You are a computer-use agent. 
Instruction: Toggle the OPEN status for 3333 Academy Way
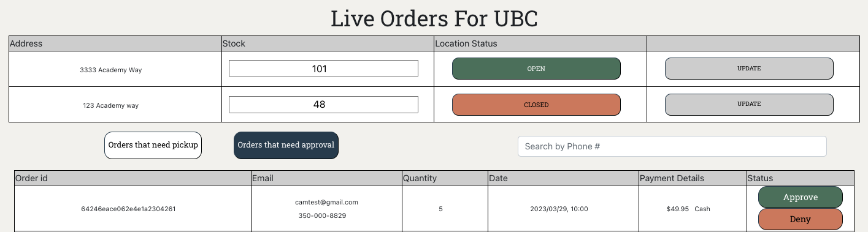pyautogui.click(x=536, y=69)
